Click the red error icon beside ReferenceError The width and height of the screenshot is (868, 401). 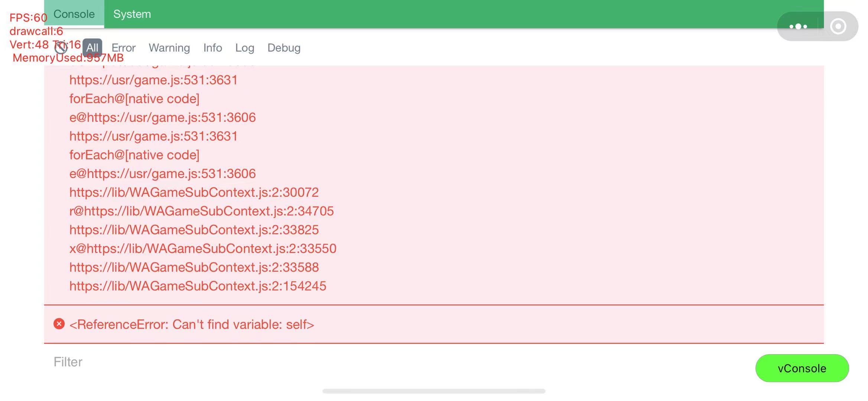click(59, 324)
